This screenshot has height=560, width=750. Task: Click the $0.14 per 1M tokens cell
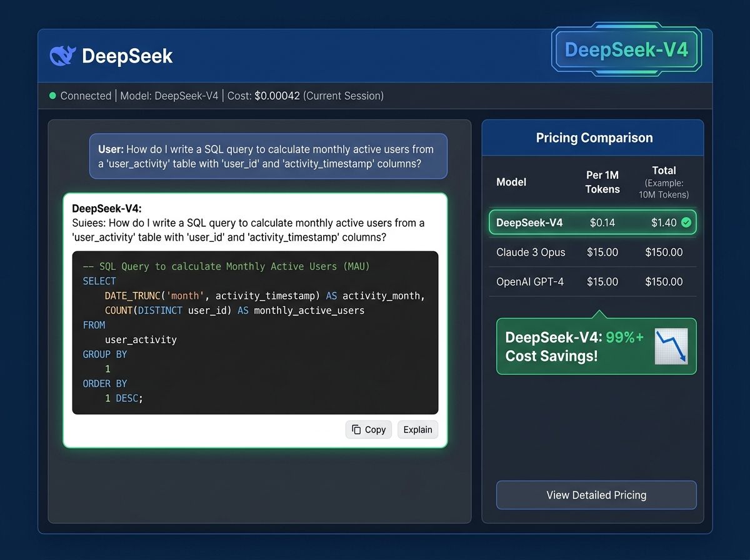[602, 222]
